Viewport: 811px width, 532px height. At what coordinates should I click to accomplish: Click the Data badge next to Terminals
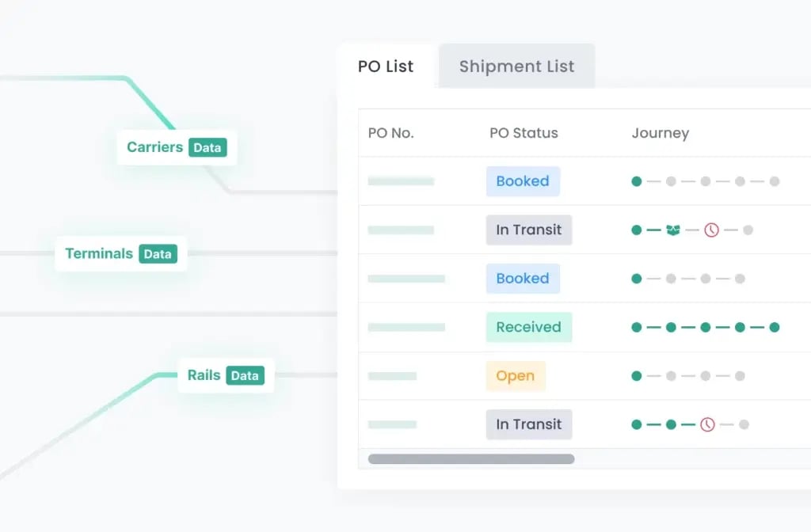click(158, 254)
